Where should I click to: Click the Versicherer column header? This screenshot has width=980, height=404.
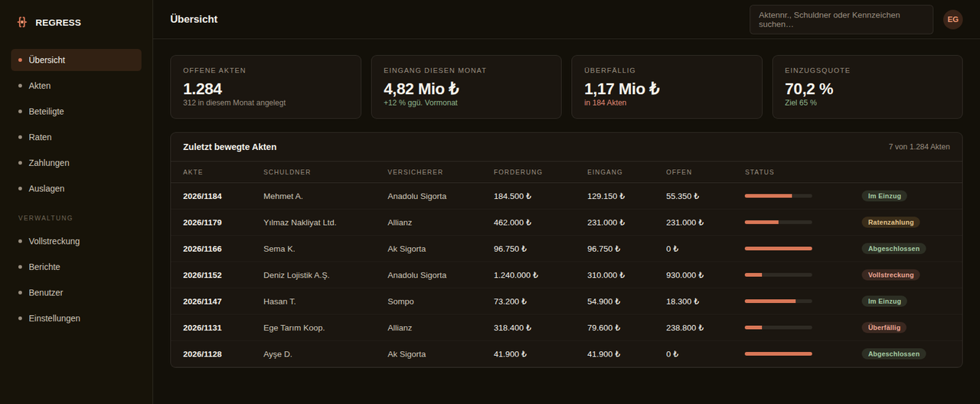point(415,172)
